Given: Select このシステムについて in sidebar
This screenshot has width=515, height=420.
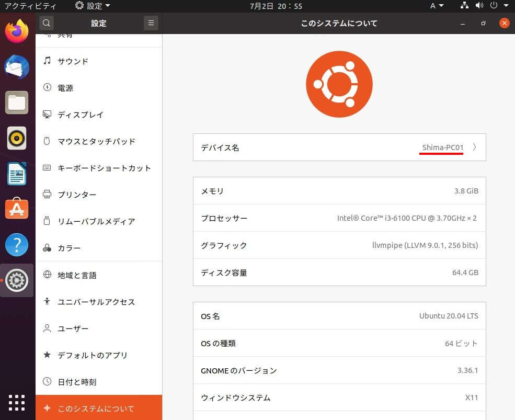Looking at the screenshot, I should [99, 408].
